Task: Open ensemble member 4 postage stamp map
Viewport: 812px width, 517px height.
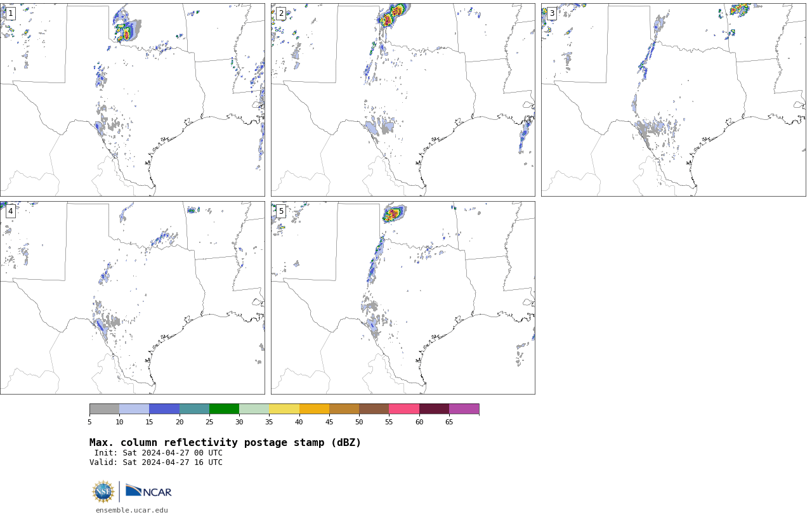Action: (132, 298)
